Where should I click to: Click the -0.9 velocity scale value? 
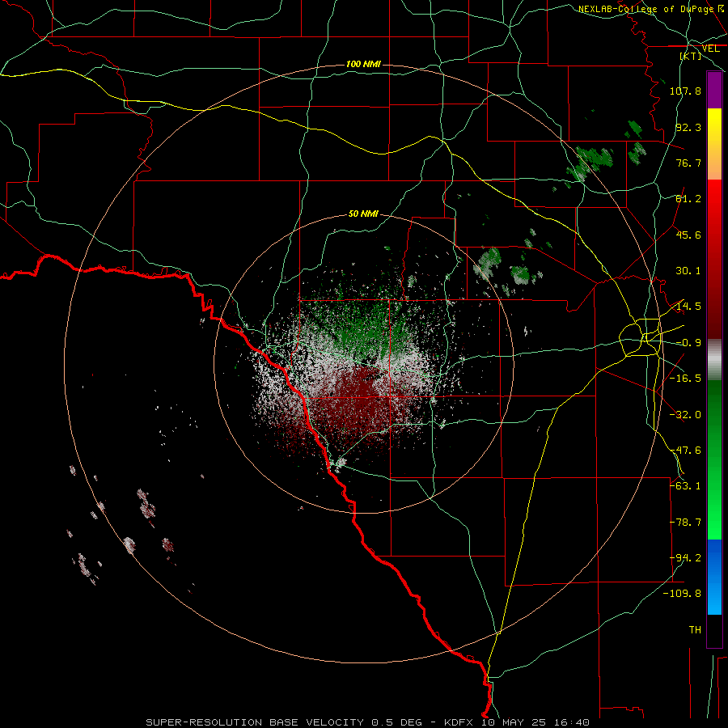(688, 343)
